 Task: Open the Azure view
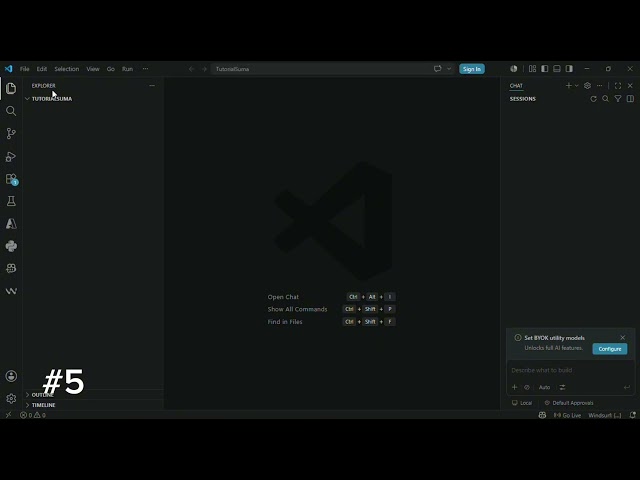coord(11,224)
